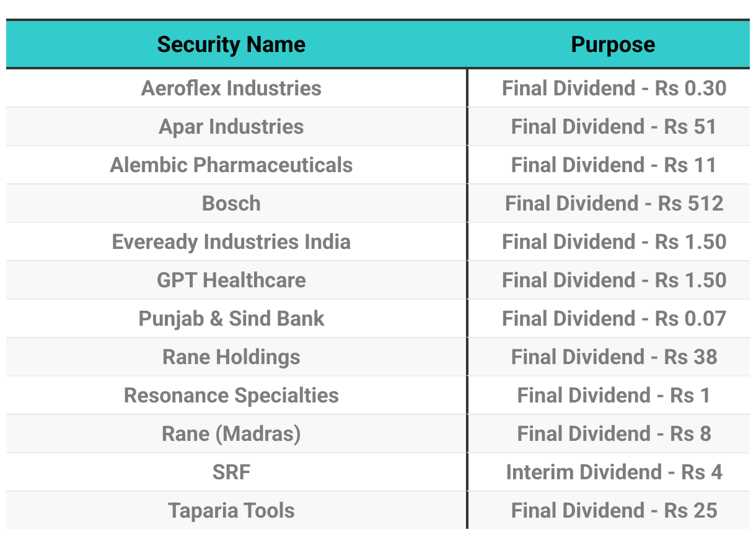The height and width of the screenshot is (535, 756).
Task: Click the SRF security name
Action: pyautogui.click(x=231, y=472)
